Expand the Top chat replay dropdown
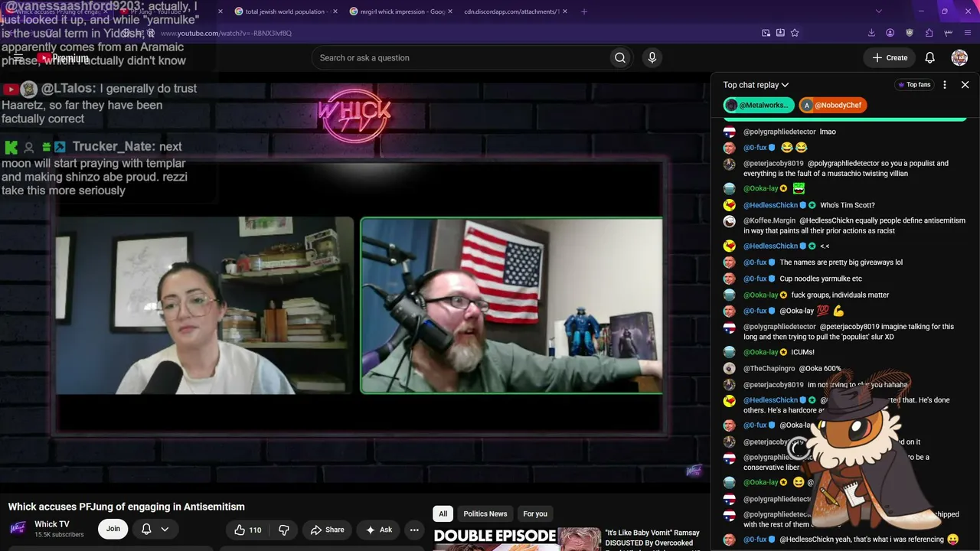This screenshot has height=551, width=980. (756, 85)
